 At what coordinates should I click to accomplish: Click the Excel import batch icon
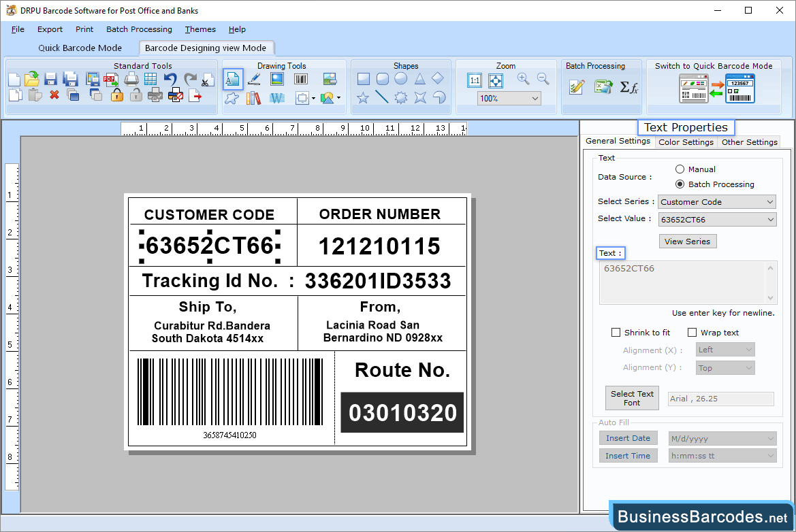(603, 86)
